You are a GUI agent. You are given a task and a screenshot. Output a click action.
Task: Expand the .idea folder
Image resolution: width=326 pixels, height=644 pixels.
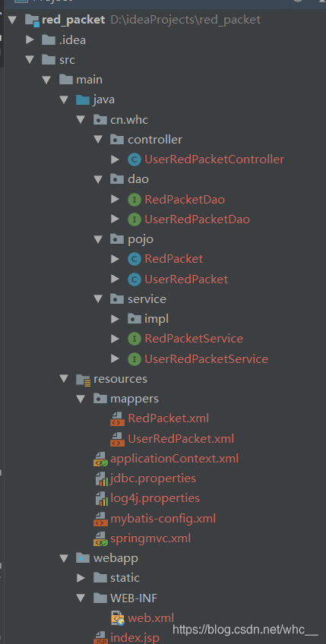[29, 39]
